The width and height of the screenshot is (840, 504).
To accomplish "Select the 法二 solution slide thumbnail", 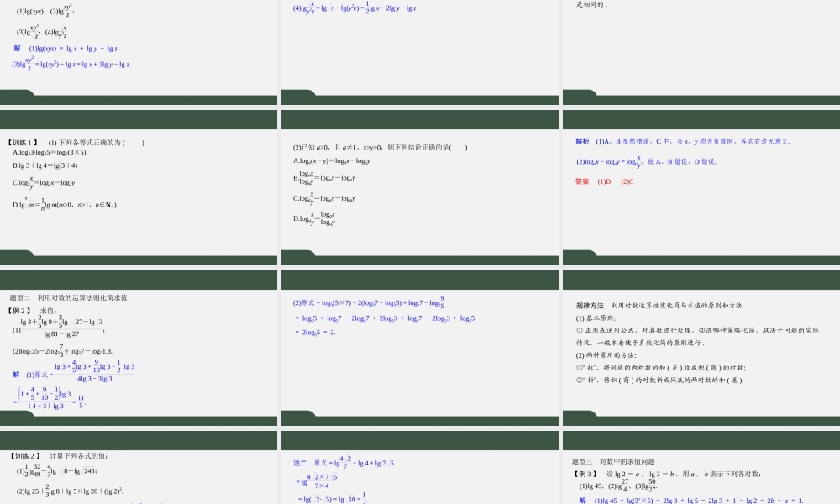I will pyautogui.click(x=420, y=468).
